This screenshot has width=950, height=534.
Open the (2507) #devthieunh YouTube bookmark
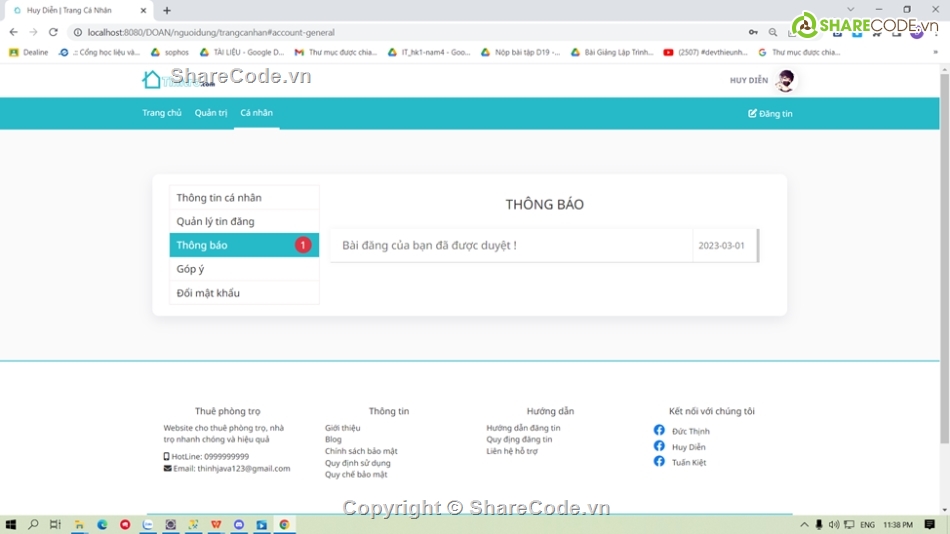point(705,52)
